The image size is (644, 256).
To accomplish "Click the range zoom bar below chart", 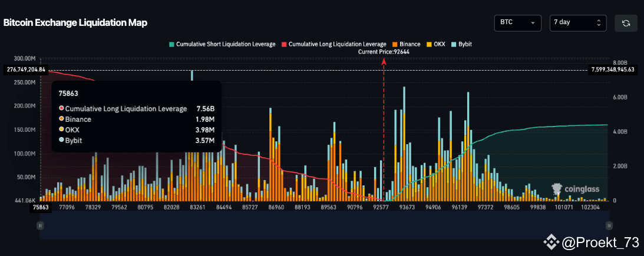I will [325, 225].
